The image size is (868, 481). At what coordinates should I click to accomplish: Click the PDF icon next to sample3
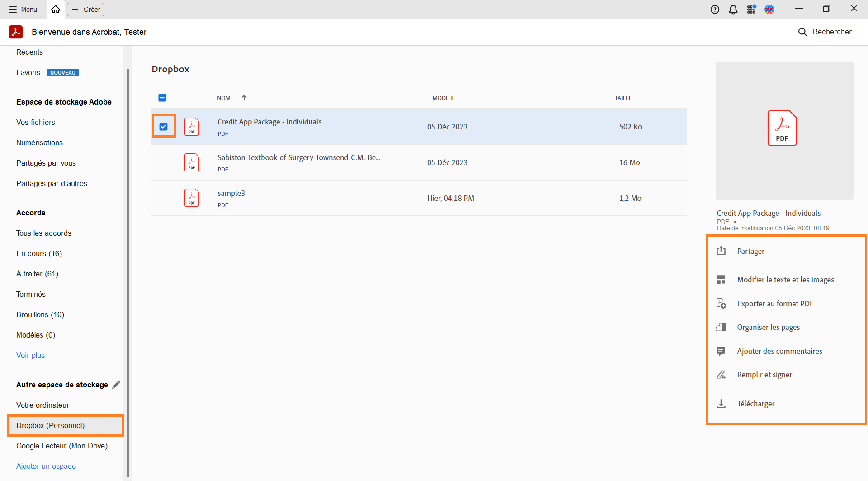click(x=192, y=198)
